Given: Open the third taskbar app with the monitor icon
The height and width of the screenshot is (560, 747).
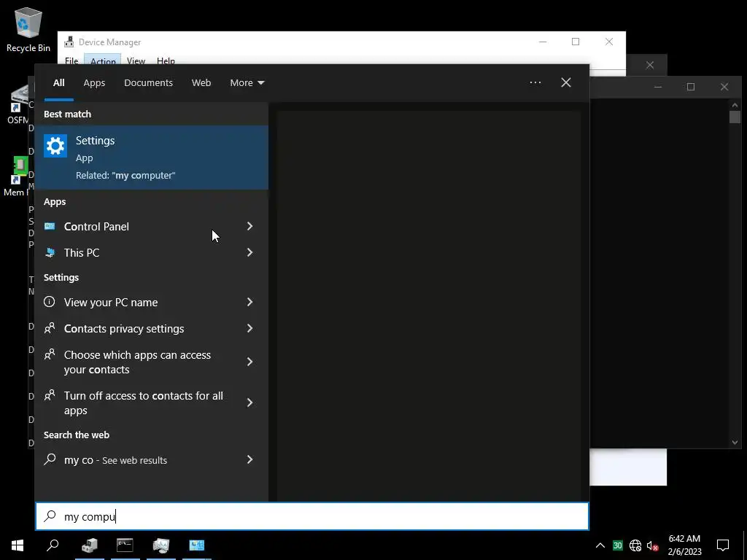Looking at the screenshot, I should coord(161,545).
